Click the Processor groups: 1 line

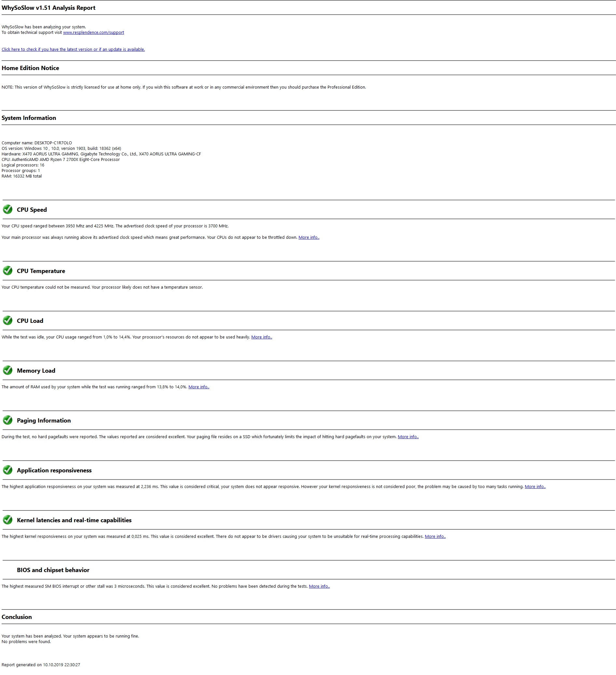pos(21,171)
